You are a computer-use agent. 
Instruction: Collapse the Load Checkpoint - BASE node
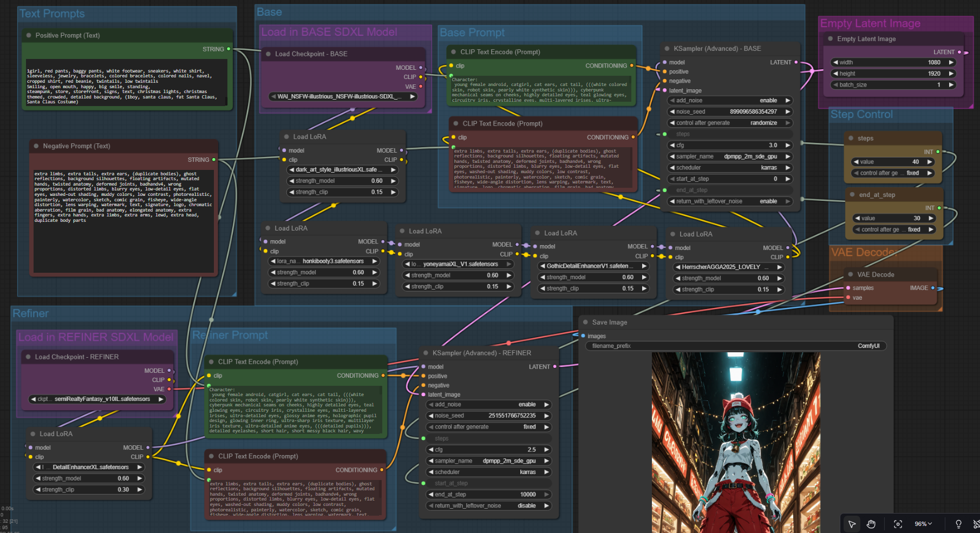click(x=268, y=54)
